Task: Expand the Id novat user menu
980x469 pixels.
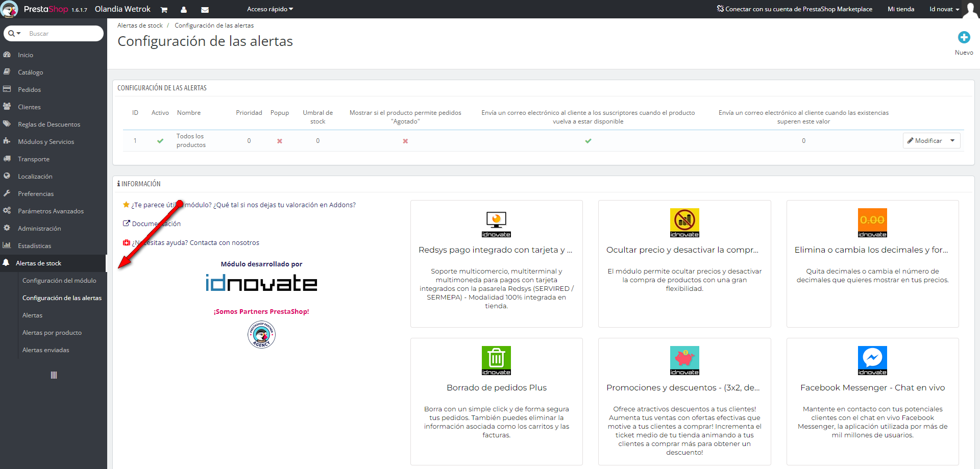Action: point(944,9)
